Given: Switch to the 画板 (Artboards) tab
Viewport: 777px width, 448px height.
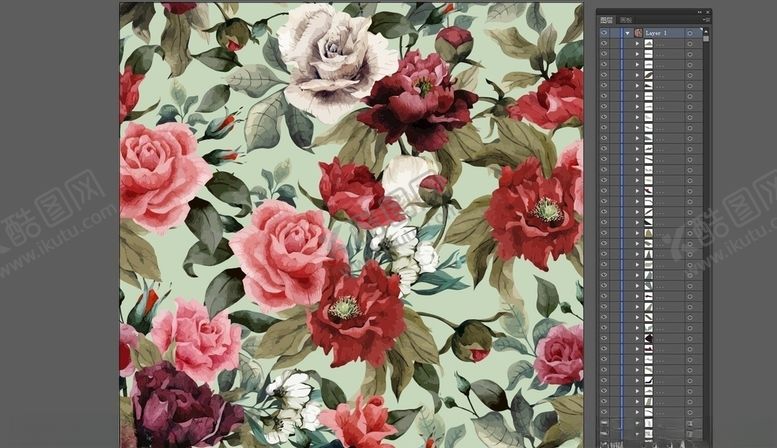Looking at the screenshot, I should [x=626, y=20].
